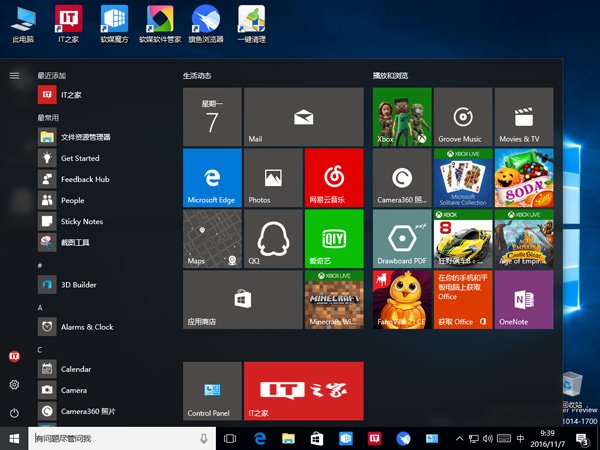Open the calendar date tile showing 7

point(212,117)
